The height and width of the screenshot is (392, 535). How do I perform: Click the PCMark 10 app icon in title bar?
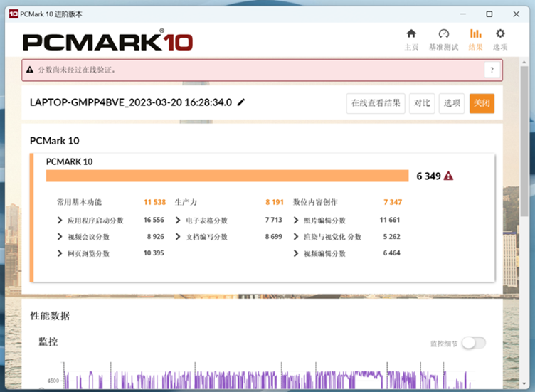pyautogui.click(x=14, y=14)
